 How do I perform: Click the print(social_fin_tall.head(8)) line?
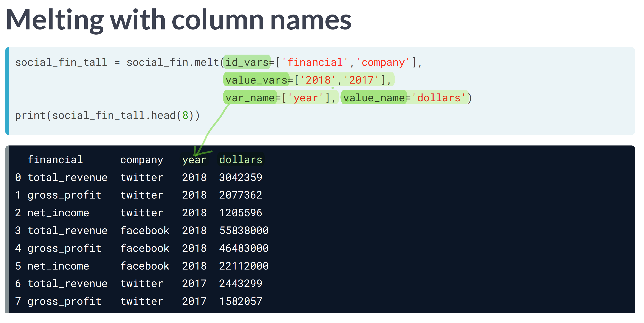(107, 115)
